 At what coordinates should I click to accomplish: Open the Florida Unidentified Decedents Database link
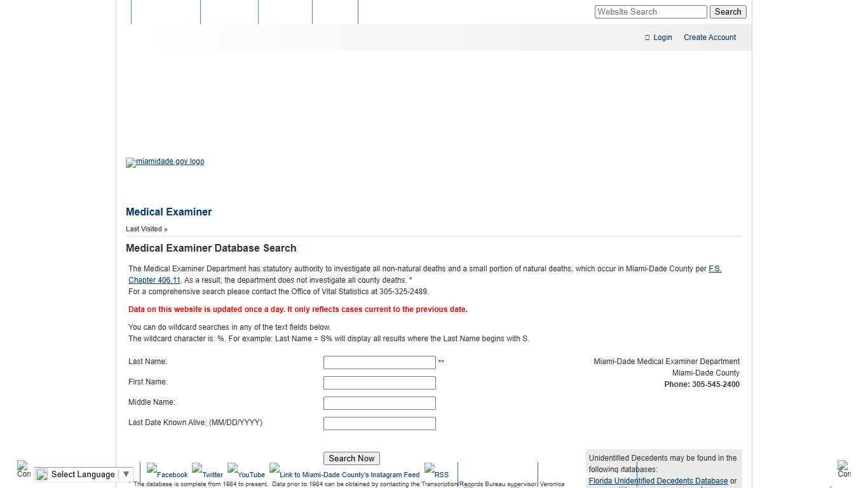pyautogui.click(x=658, y=481)
